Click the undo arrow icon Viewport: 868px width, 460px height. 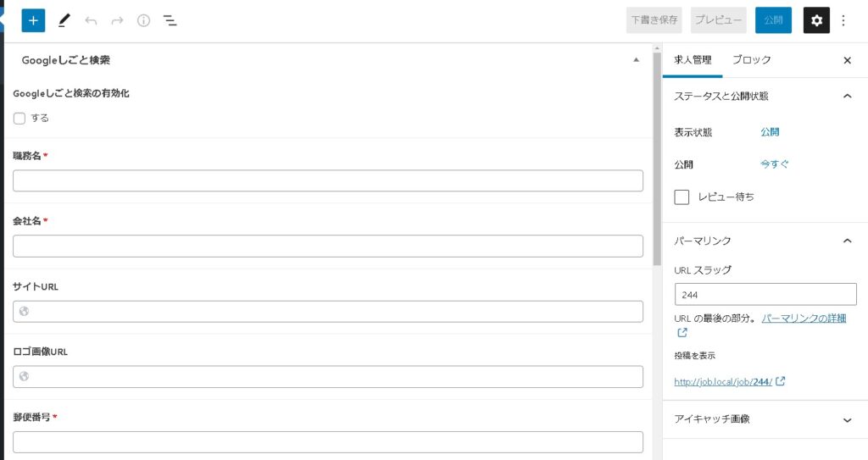point(91,20)
